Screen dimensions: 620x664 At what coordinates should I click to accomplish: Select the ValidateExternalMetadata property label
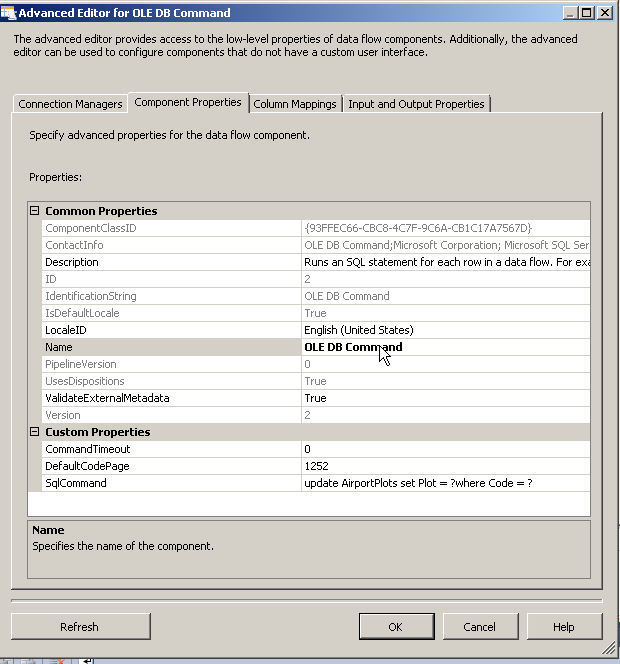point(108,398)
